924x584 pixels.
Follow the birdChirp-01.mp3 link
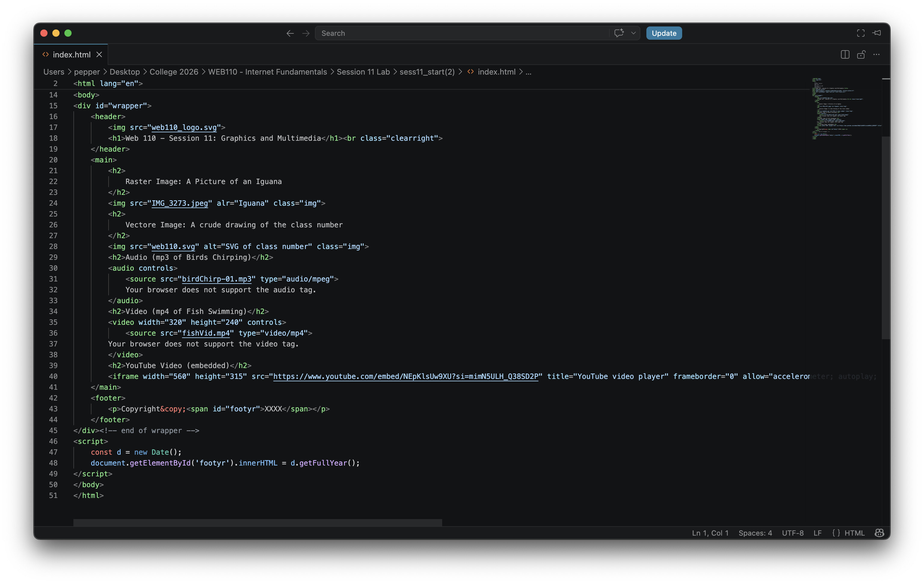[217, 279]
